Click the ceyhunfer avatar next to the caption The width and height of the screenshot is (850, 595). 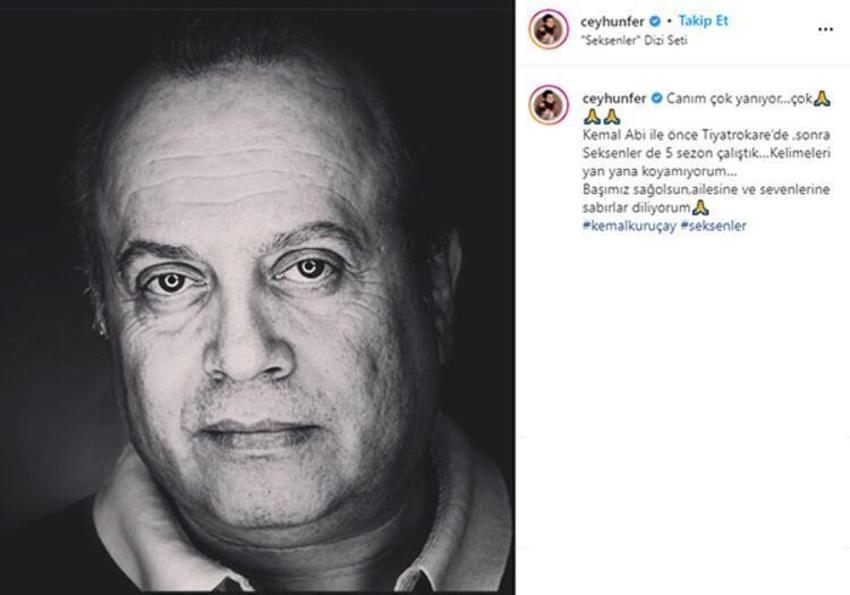tap(549, 105)
